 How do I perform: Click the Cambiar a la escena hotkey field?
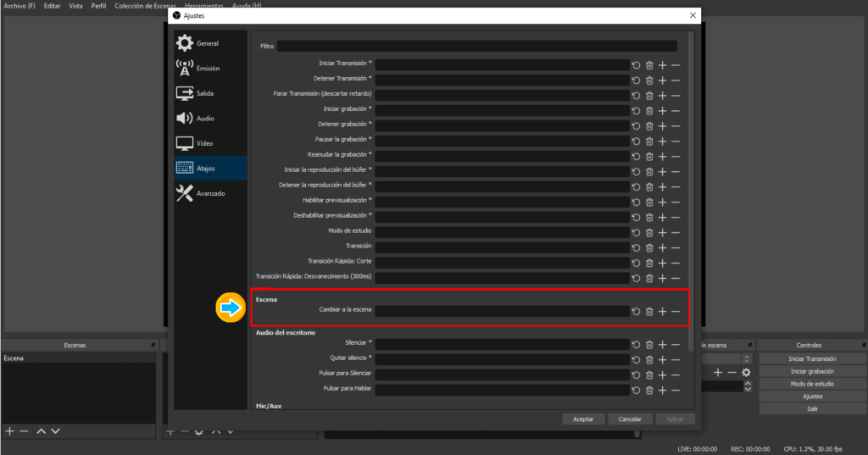point(502,312)
